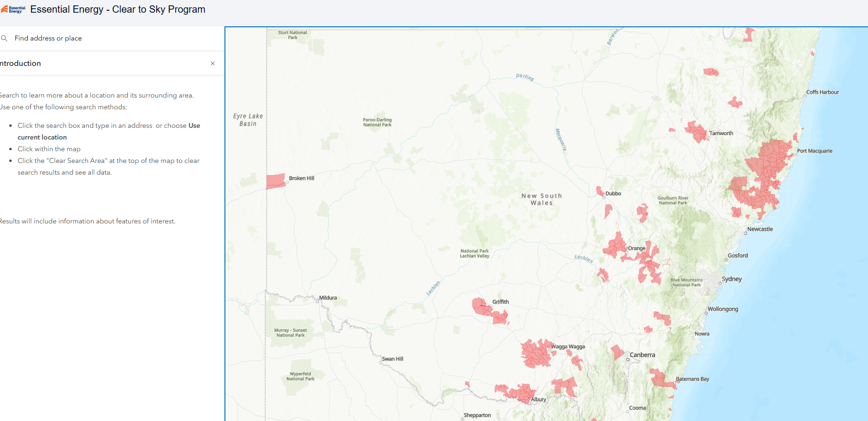The width and height of the screenshot is (868, 421).
Task: Click the Dubbo label on the map
Action: pos(613,194)
